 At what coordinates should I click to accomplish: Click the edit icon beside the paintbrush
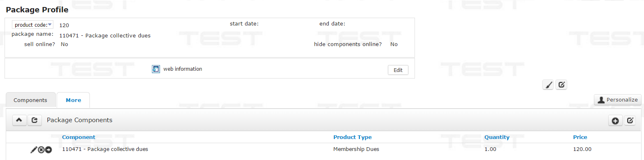pyautogui.click(x=561, y=85)
